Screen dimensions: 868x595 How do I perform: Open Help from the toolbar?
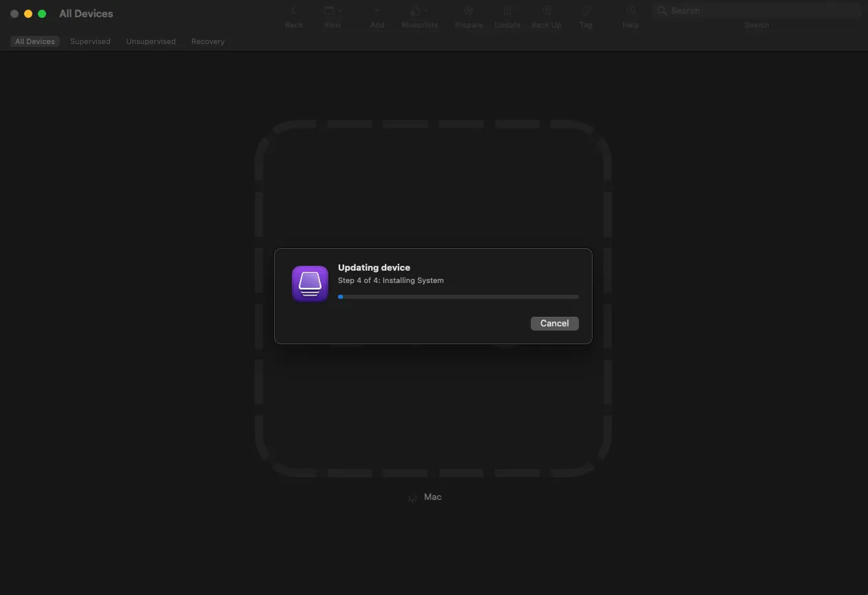click(631, 11)
